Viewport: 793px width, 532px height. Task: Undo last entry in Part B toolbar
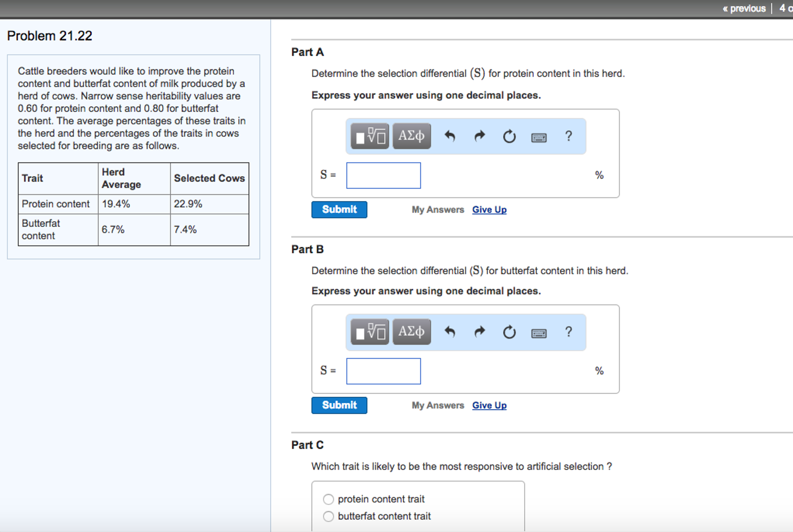tap(450, 332)
